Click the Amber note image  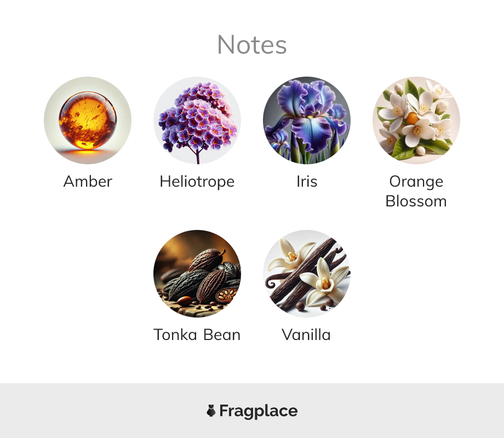pyautogui.click(x=88, y=120)
